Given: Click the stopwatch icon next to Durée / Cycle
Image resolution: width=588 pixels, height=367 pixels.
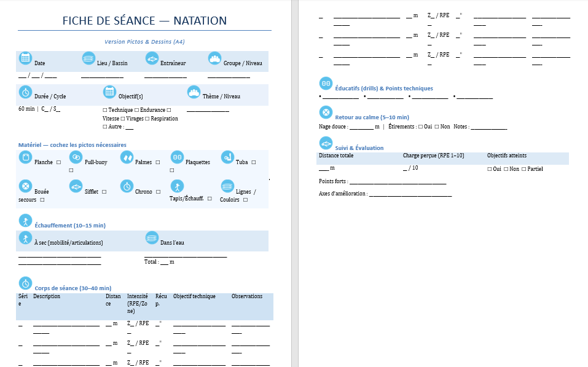Looking at the screenshot, I should point(25,92).
